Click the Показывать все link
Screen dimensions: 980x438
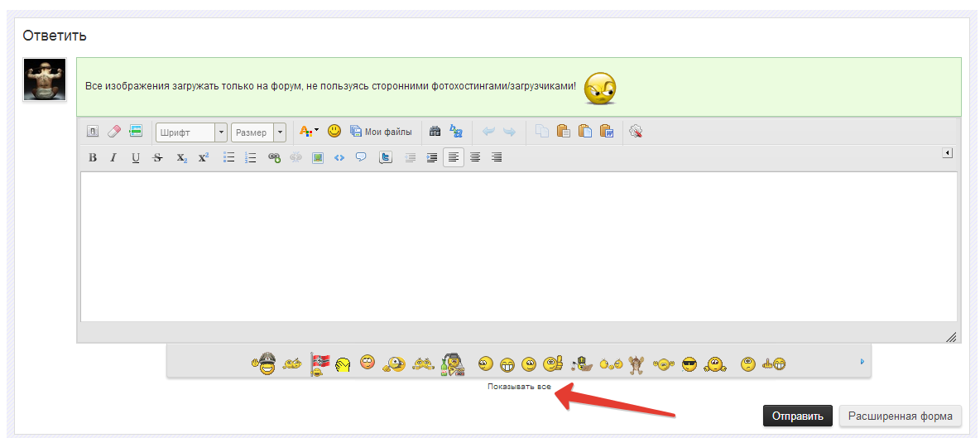[x=519, y=387]
